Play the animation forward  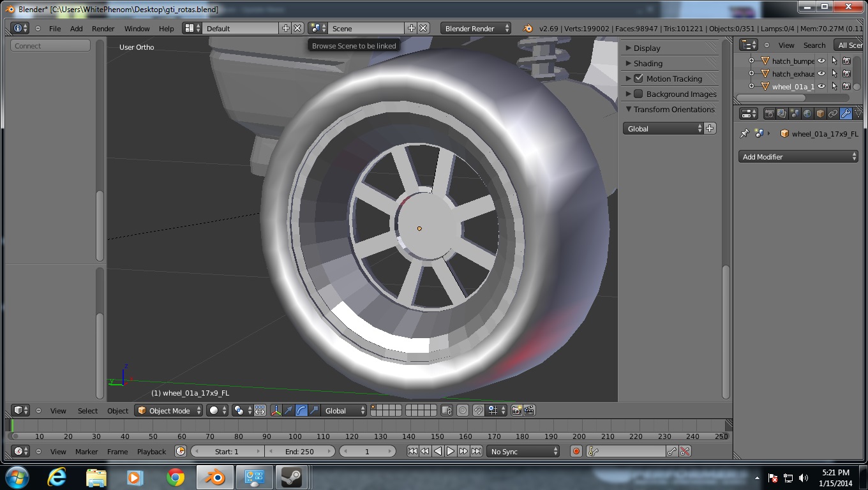pyautogui.click(x=451, y=451)
